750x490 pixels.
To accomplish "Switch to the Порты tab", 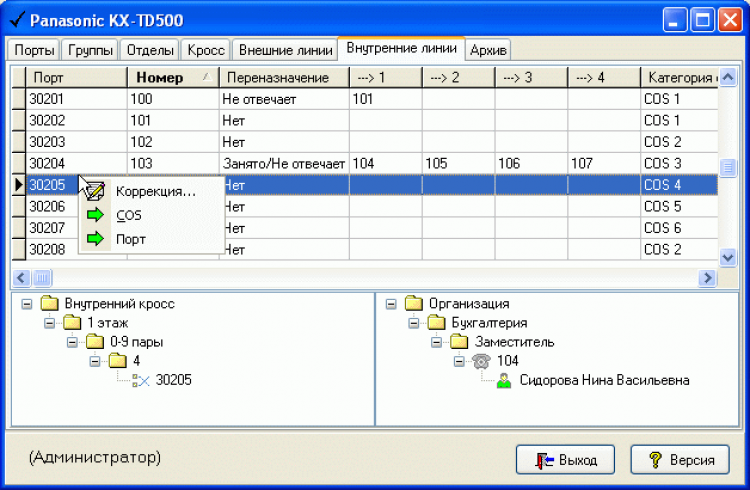I will pyautogui.click(x=34, y=50).
